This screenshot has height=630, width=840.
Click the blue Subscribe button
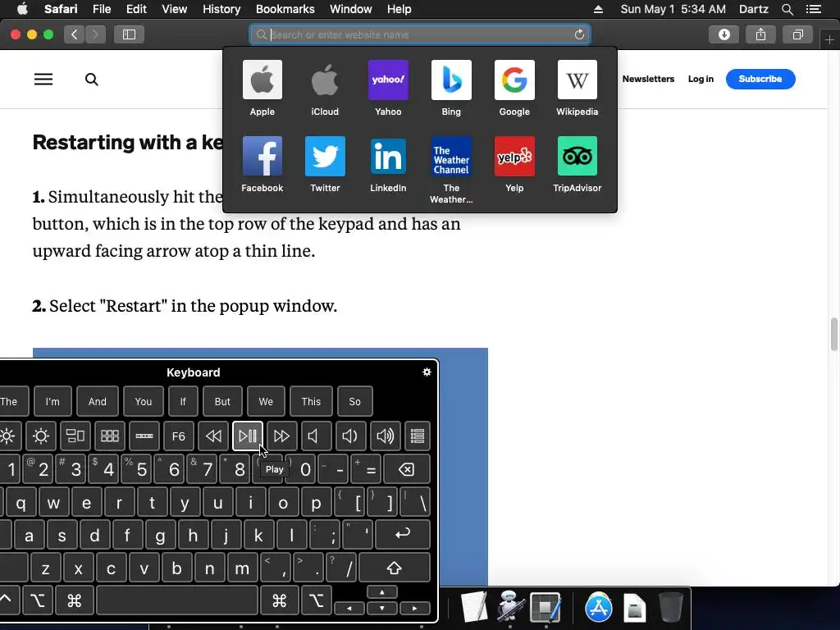760,79
